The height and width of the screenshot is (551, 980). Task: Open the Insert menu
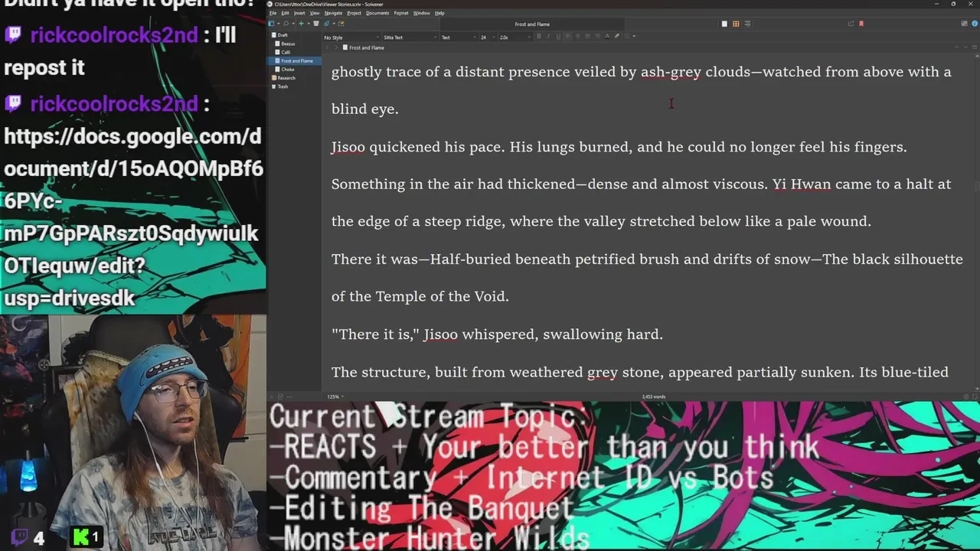pos(299,13)
